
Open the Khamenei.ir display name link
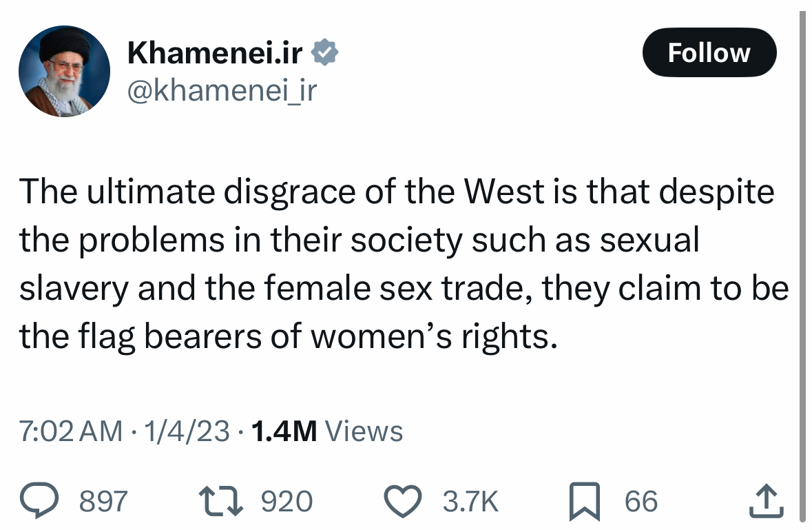(215, 52)
